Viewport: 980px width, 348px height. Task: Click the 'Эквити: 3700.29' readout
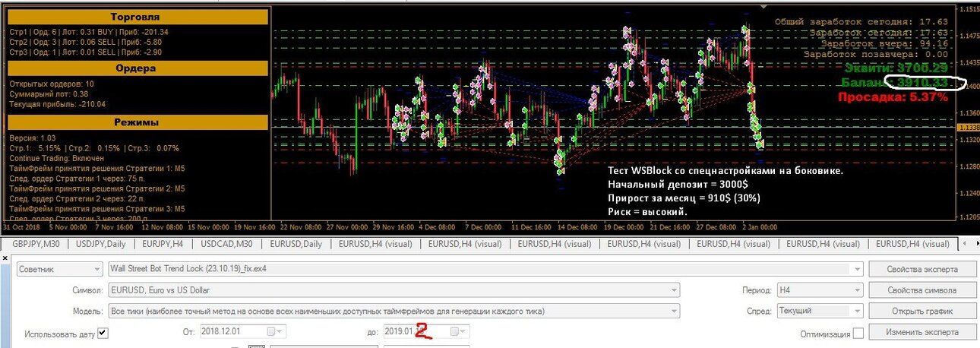point(896,68)
